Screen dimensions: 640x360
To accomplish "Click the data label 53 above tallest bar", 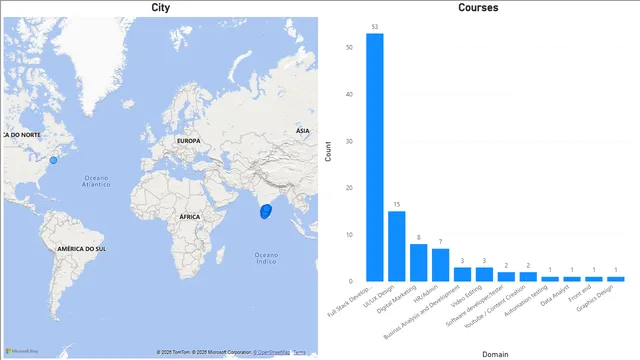I will pos(375,27).
